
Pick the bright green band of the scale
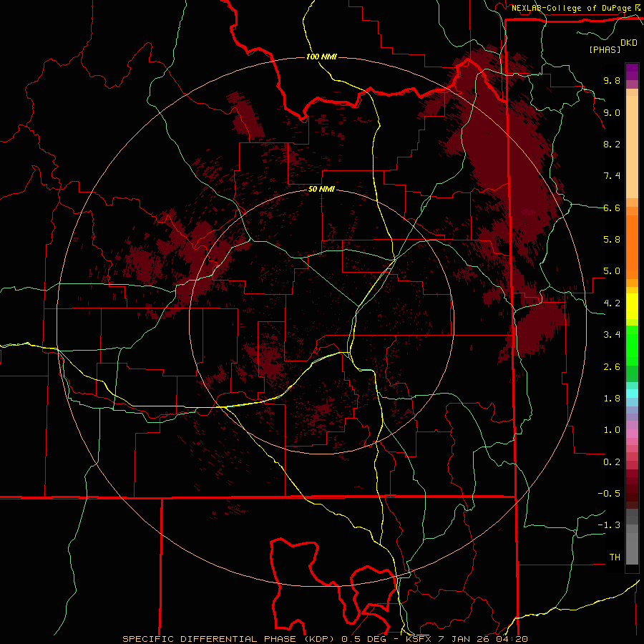click(632, 346)
